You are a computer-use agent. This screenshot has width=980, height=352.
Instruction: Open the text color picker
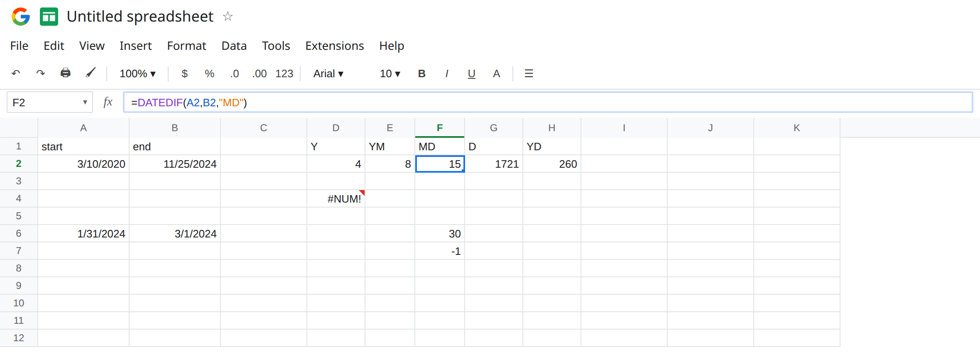497,73
